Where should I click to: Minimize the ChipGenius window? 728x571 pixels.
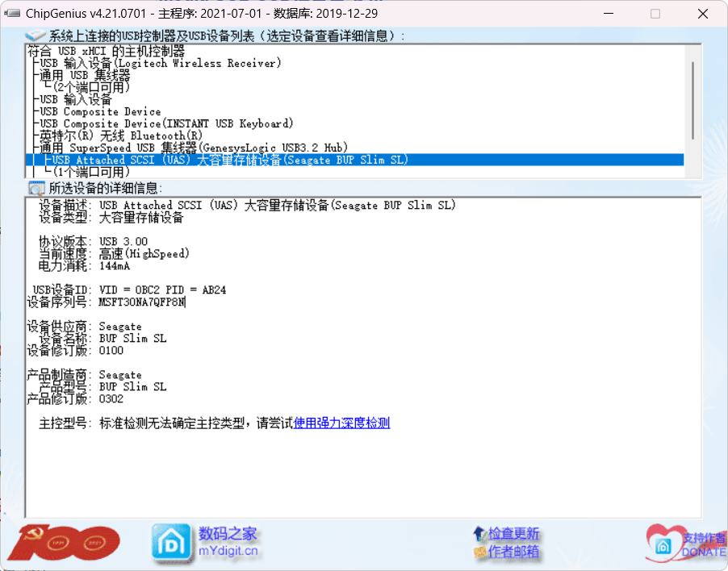point(609,14)
